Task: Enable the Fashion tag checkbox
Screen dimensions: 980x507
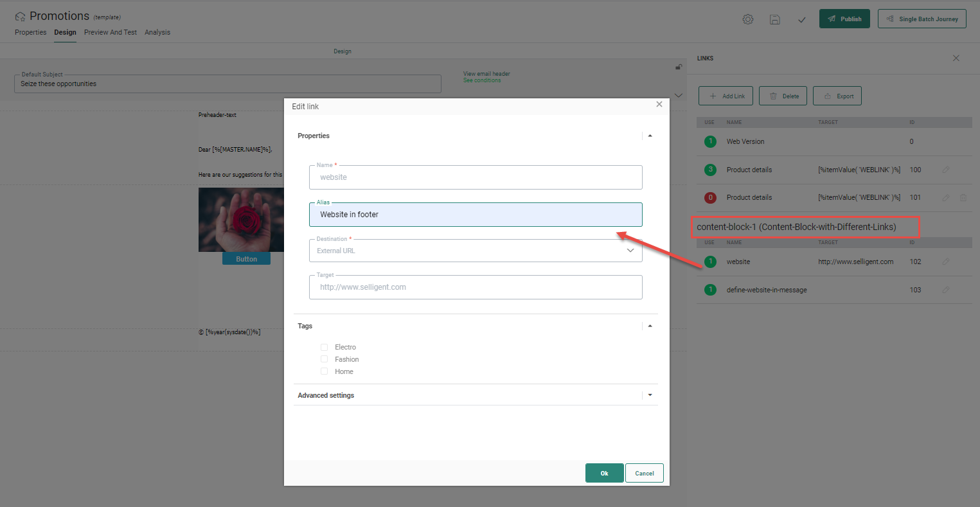Action: pos(325,359)
